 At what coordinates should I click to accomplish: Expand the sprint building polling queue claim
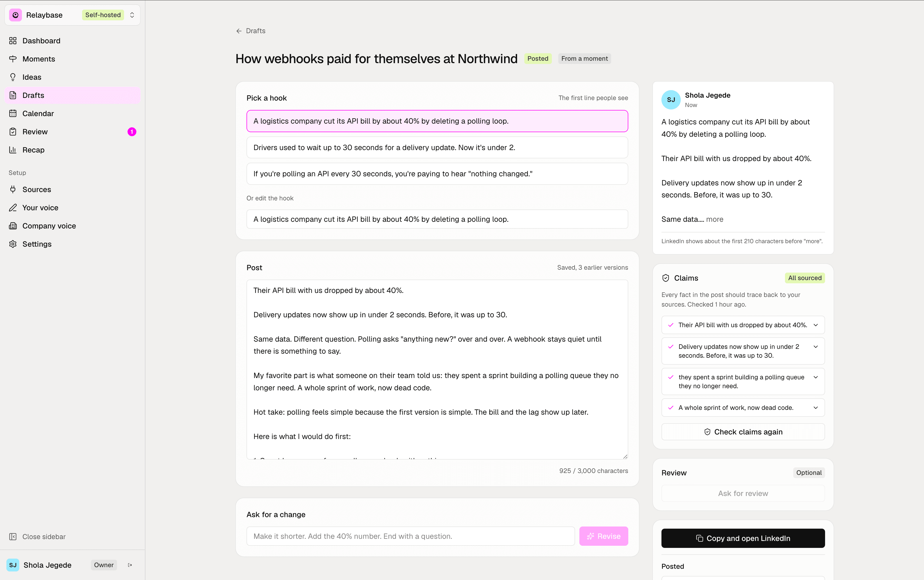743,382
